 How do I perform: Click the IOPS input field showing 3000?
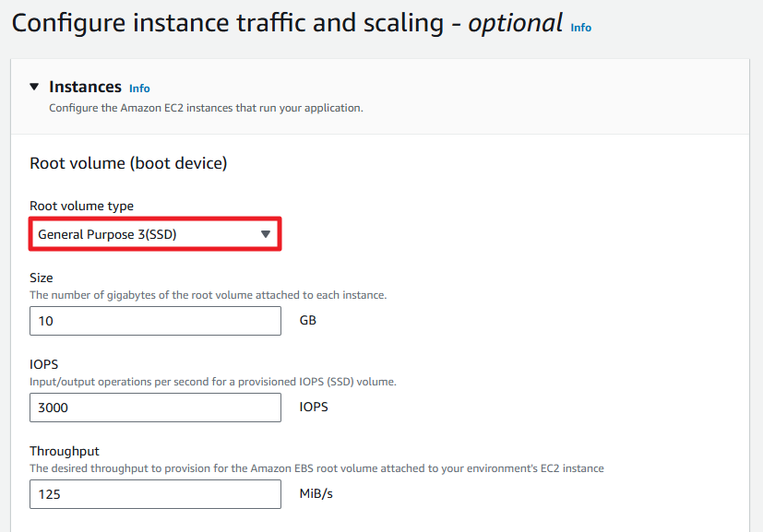(155, 408)
